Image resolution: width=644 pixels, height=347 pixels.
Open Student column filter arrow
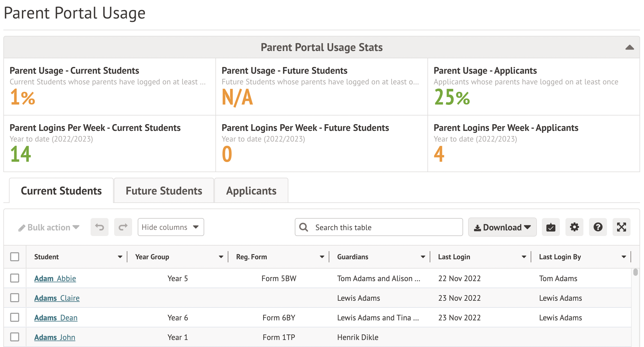tap(120, 257)
